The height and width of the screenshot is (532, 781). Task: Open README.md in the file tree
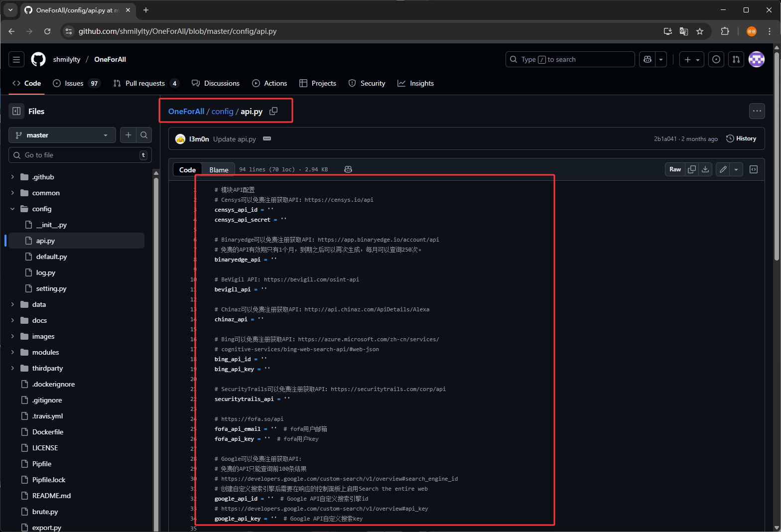(x=51, y=496)
